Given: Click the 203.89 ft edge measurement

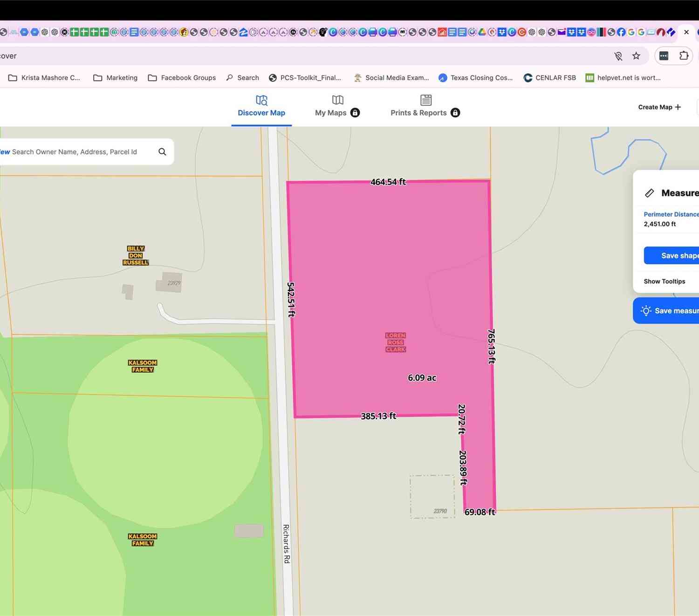Looking at the screenshot, I should [463, 467].
